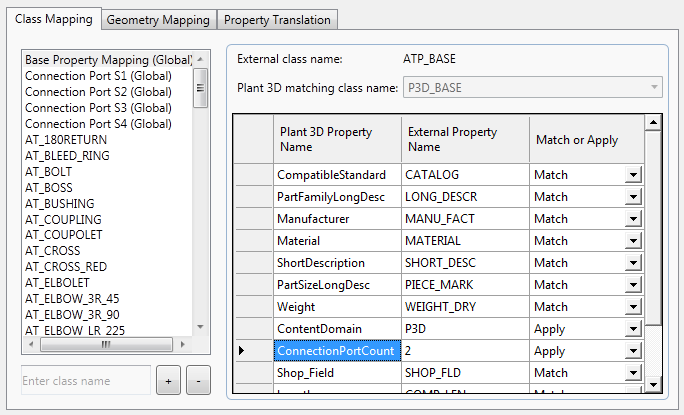Select the ConnectionPortCount row header arrow

[241, 351]
